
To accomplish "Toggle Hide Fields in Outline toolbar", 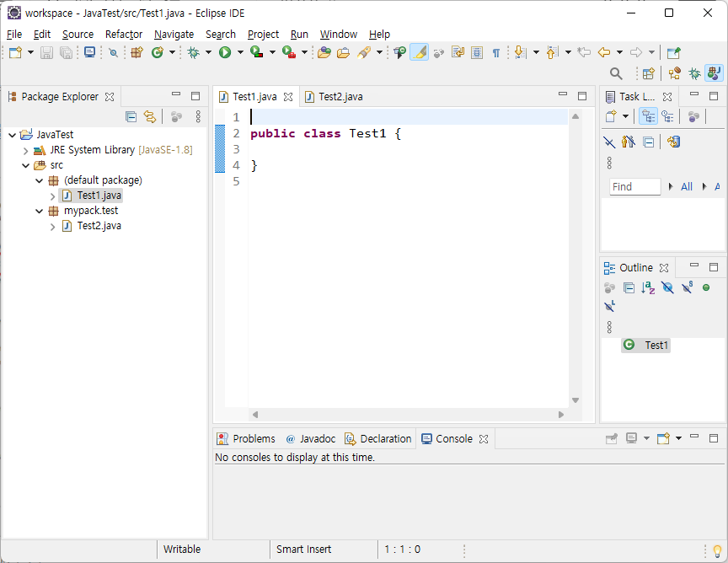I will coord(667,288).
